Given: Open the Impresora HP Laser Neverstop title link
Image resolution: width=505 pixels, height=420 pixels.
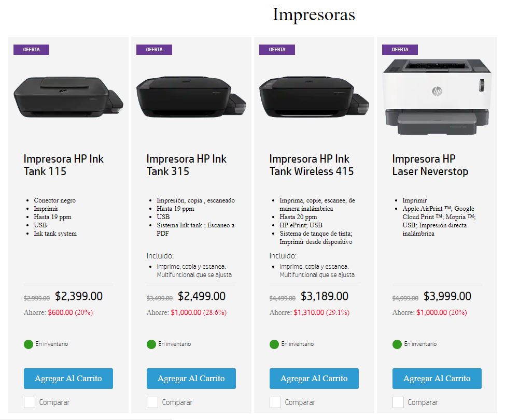Looking at the screenshot, I should (x=430, y=165).
